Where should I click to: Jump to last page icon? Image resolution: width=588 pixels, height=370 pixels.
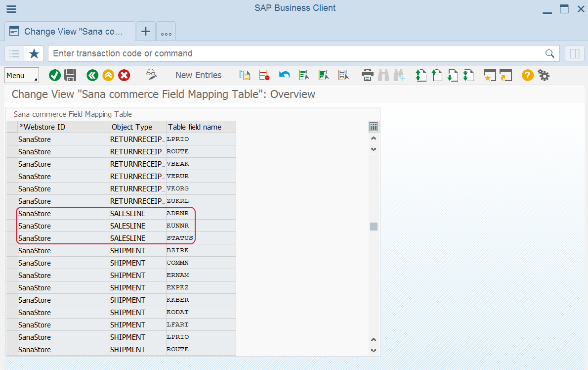469,75
